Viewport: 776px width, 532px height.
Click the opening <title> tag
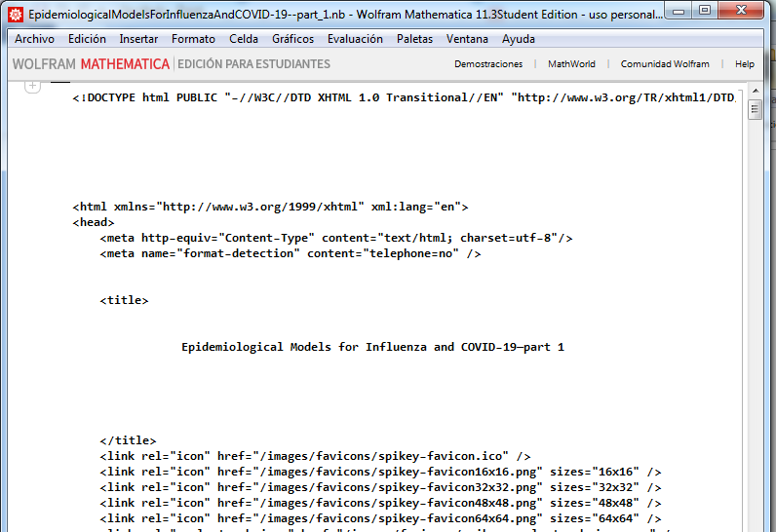point(124,300)
